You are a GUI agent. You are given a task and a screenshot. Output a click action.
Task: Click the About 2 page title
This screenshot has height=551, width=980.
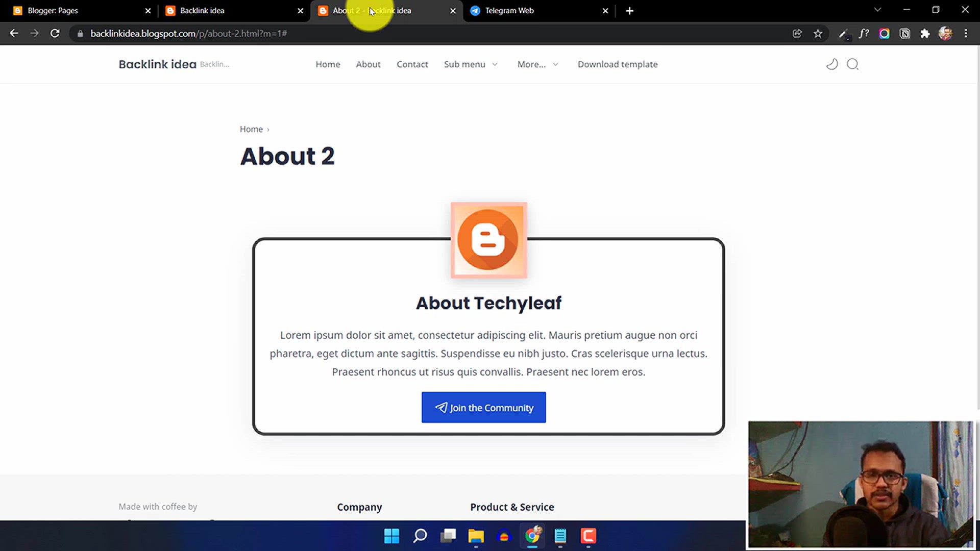click(287, 156)
